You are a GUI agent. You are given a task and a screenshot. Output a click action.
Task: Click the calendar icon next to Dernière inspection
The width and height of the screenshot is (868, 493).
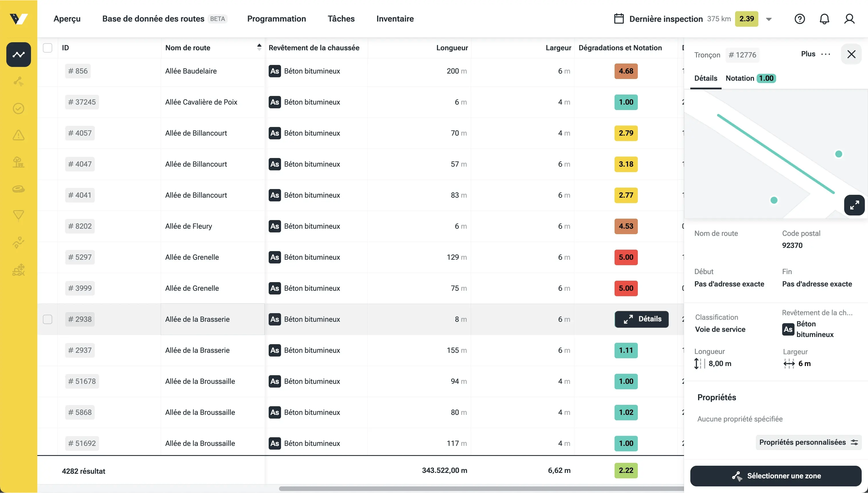(619, 19)
